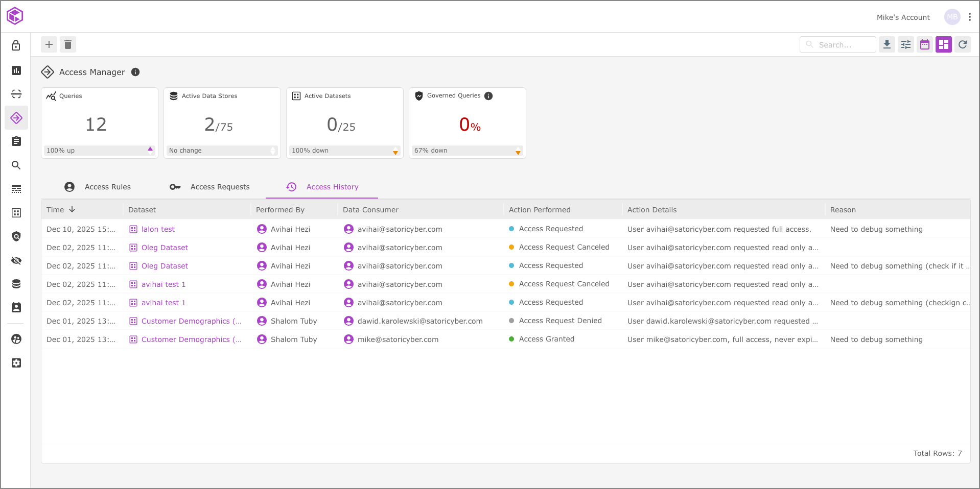Image resolution: width=980 pixels, height=489 pixels.
Task: Sort by the Time column header
Action: coord(60,210)
